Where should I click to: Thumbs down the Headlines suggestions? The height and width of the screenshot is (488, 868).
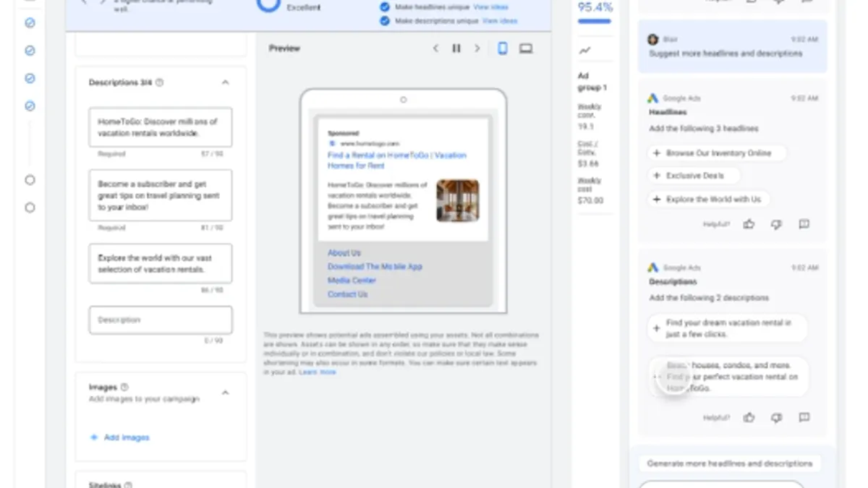tap(776, 225)
